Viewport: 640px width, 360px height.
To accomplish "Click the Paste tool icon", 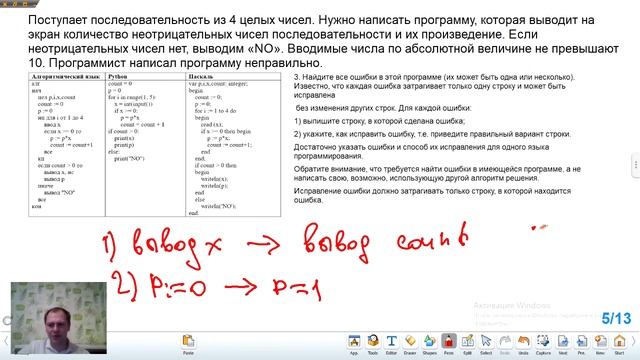I will point(188,343).
